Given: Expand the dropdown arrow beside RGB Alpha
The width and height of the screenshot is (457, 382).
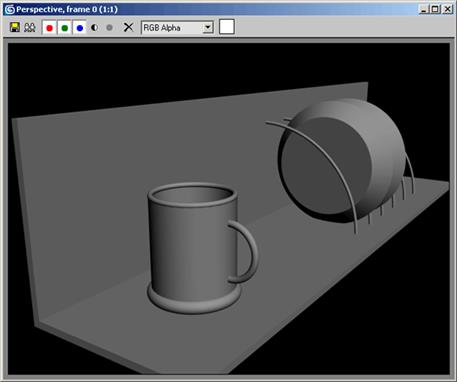Looking at the screenshot, I should pos(208,28).
